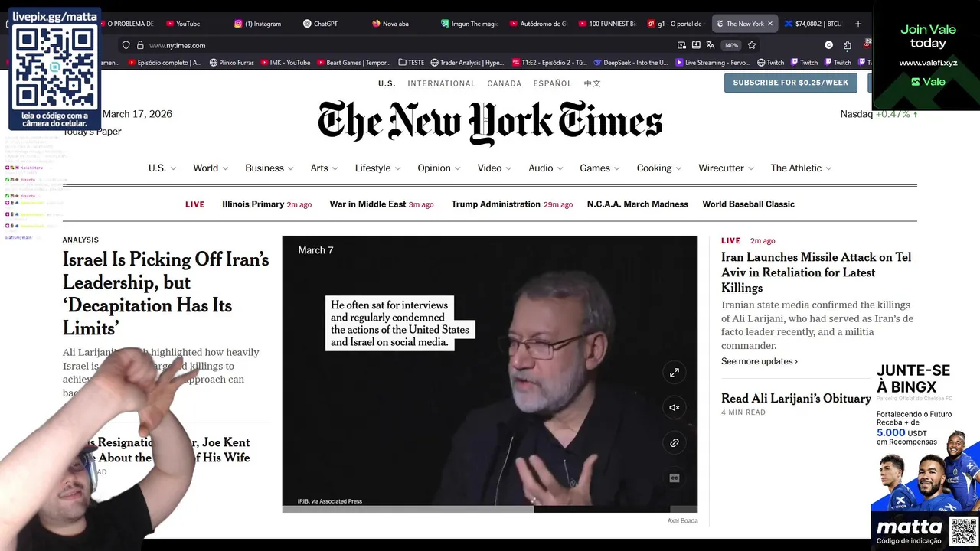Open the Nasdaq market ticker
The width and height of the screenshot is (980, 551).
pos(878,114)
